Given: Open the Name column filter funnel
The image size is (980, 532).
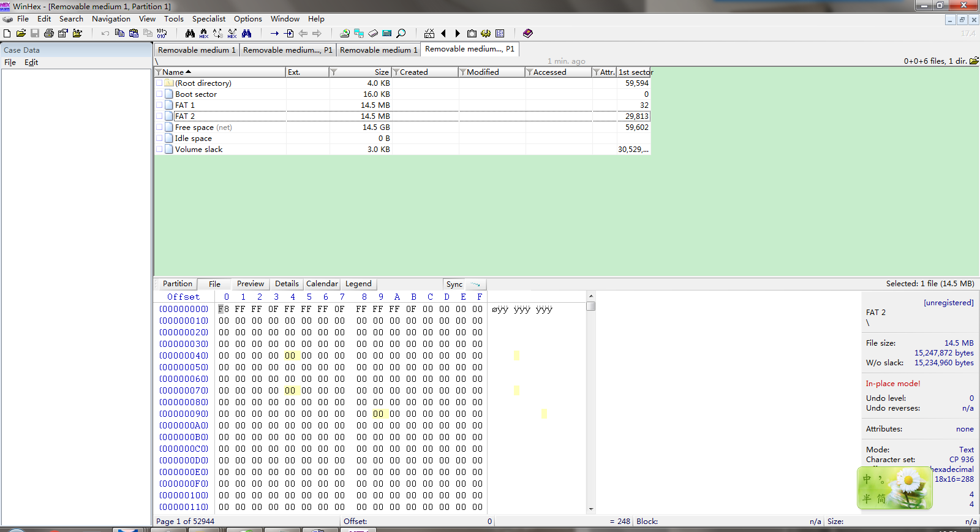Looking at the screenshot, I should (x=159, y=72).
